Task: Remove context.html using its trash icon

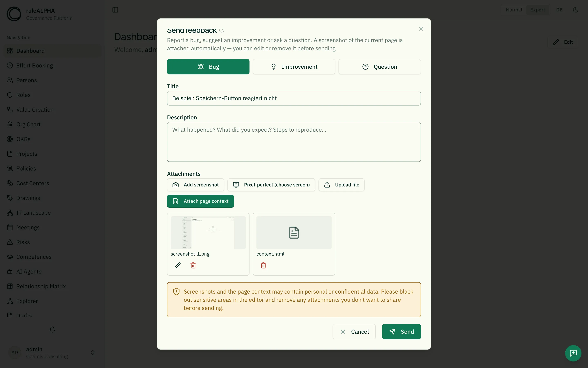Action: tap(263, 265)
